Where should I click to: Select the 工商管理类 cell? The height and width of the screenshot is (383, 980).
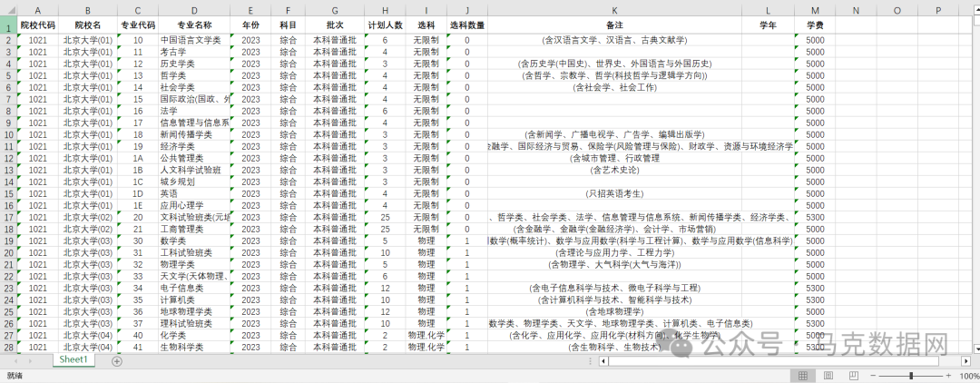click(x=194, y=229)
